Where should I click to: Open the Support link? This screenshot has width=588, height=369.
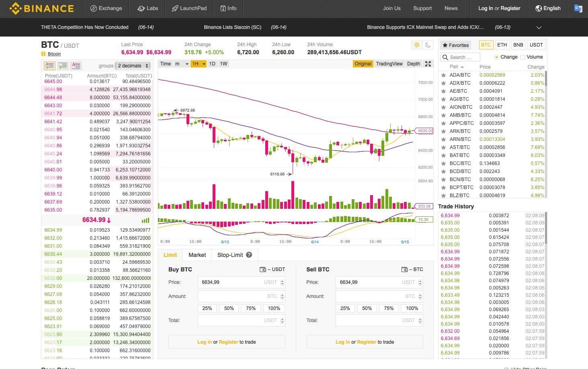(422, 8)
